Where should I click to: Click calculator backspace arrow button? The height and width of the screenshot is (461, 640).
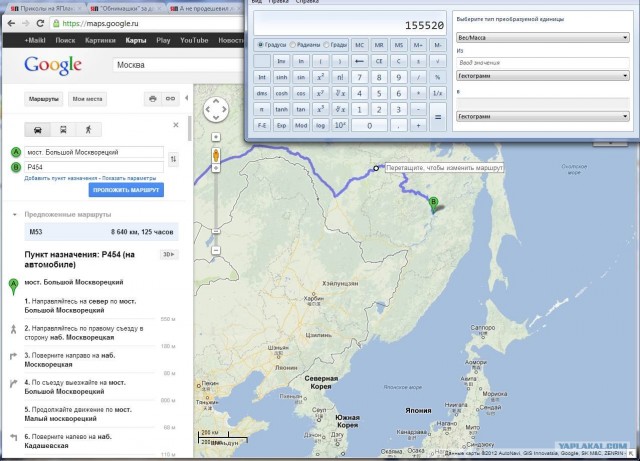tap(359, 61)
